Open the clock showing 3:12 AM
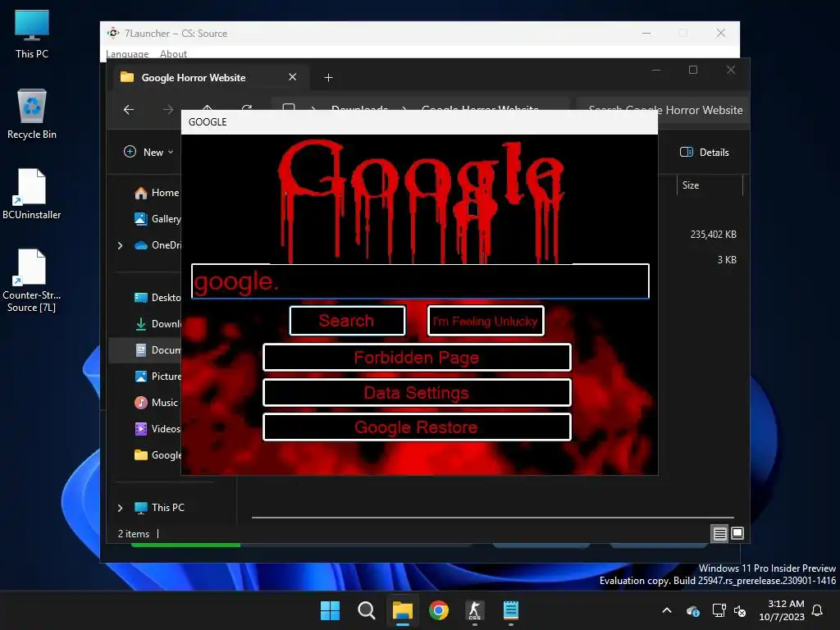This screenshot has width=840, height=630. (782, 610)
